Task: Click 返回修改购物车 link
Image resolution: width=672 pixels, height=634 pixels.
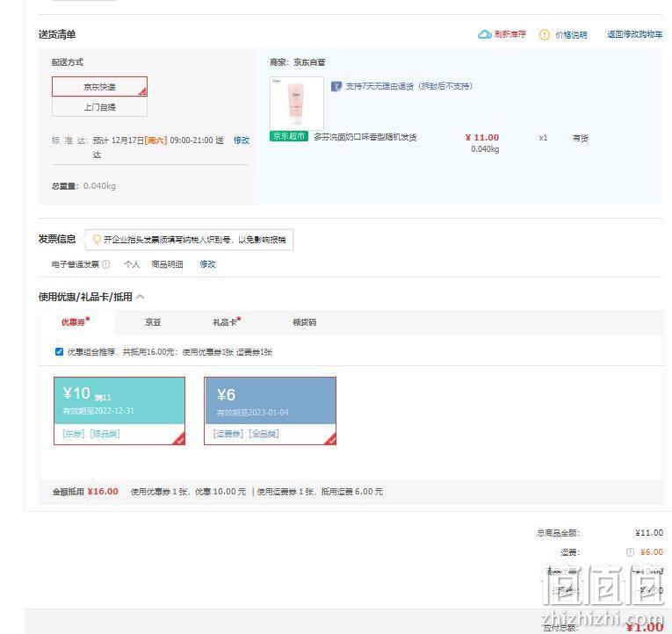Action: click(x=635, y=34)
